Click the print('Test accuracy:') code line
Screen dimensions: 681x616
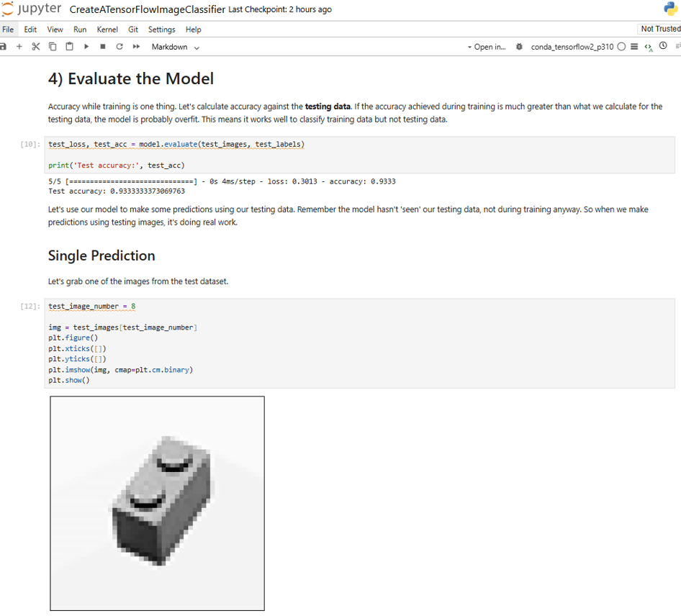pyautogui.click(x=117, y=166)
